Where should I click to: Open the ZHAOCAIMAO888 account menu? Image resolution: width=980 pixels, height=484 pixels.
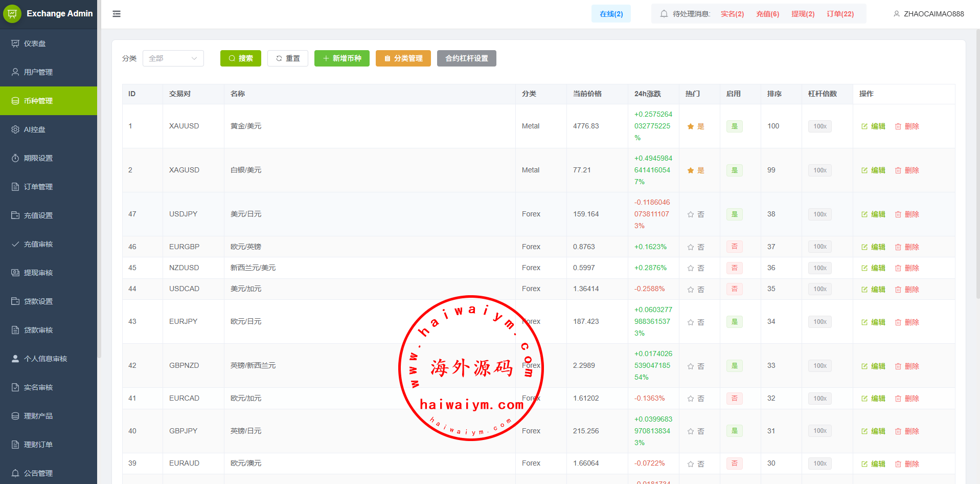933,14
